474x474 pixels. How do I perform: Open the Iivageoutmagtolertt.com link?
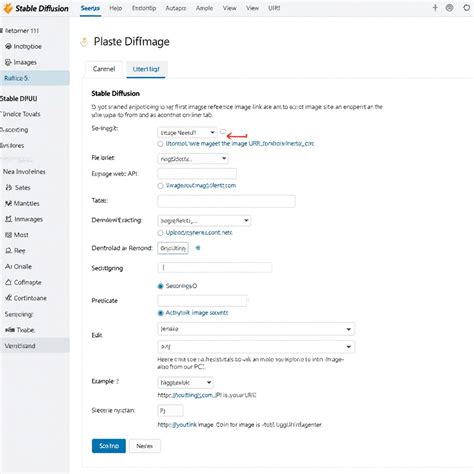pyautogui.click(x=201, y=186)
